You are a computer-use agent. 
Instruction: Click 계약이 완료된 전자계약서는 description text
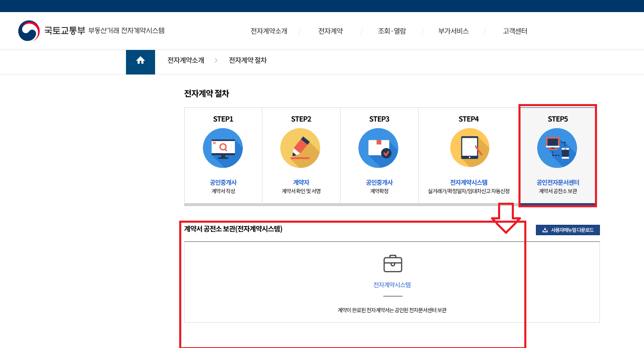392,310
